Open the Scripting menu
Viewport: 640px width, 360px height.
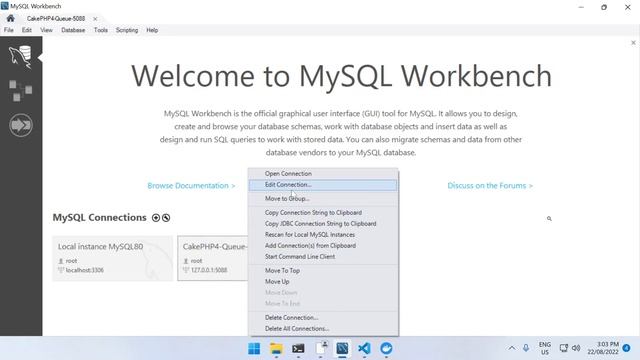127,30
